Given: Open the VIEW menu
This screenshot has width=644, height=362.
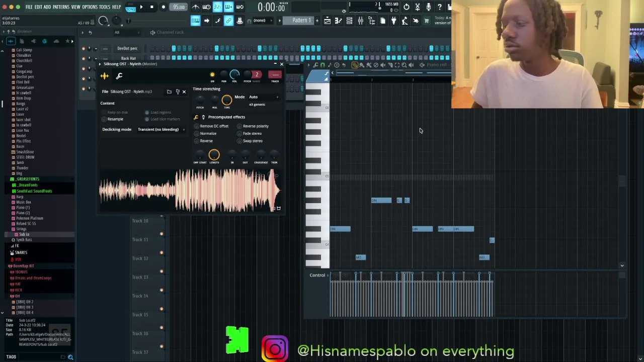Looking at the screenshot, I should 75,7.
